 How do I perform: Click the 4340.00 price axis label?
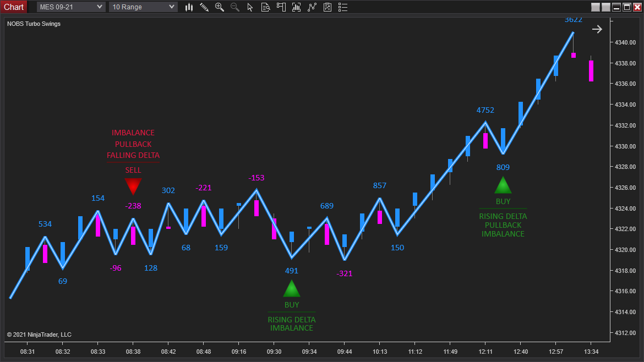click(x=625, y=42)
